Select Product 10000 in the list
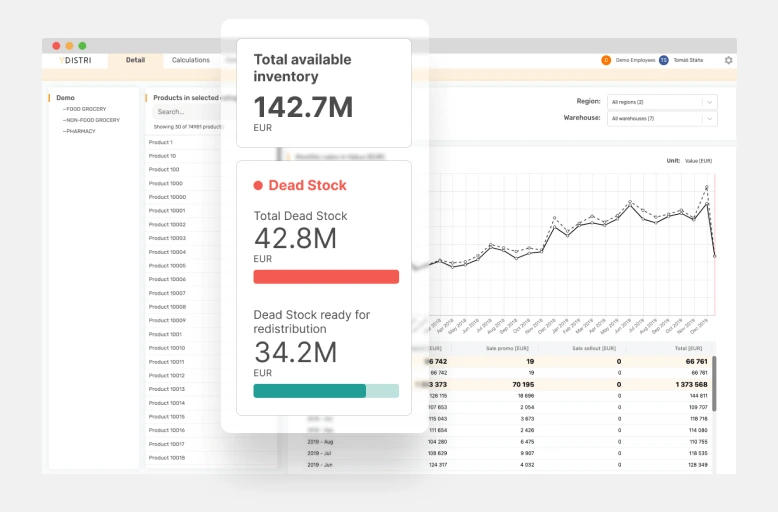778x512 pixels. point(167,197)
